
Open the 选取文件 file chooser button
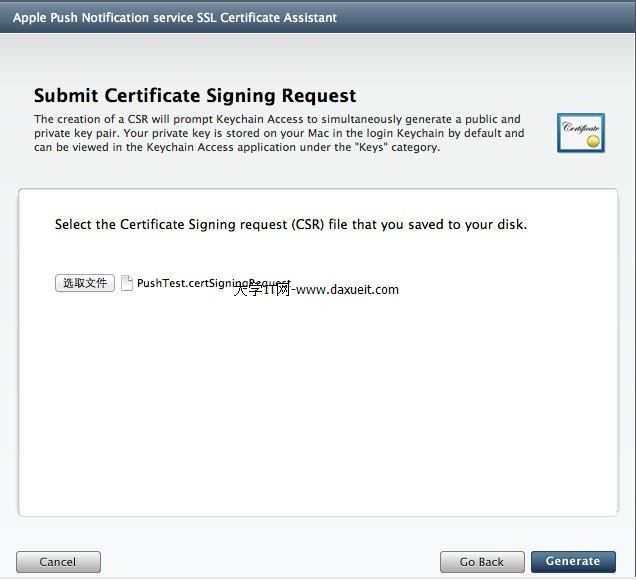(x=85, y=283)
